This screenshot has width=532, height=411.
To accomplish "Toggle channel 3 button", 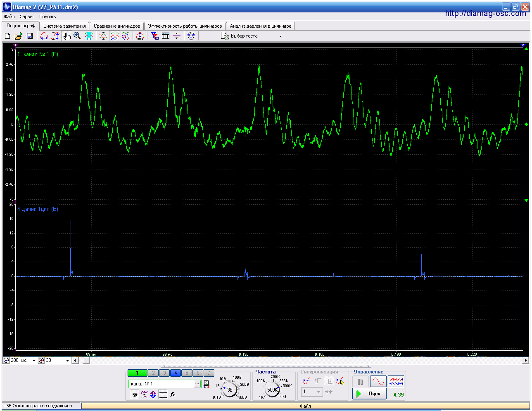I will tap(164, 373).
